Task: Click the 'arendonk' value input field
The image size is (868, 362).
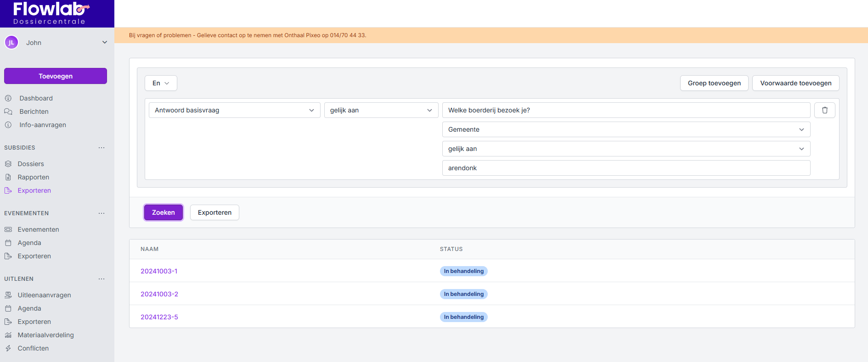Action: click(x=626, y=168)
